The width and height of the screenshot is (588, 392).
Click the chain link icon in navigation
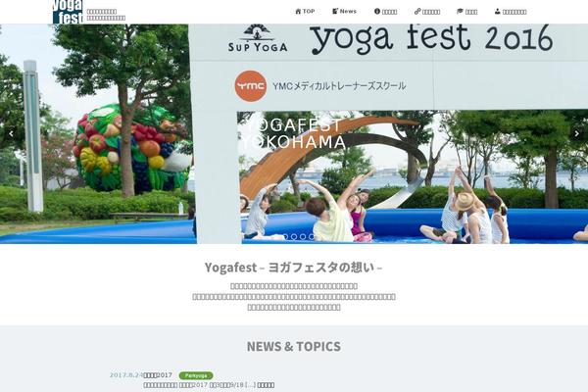[417, 11]
